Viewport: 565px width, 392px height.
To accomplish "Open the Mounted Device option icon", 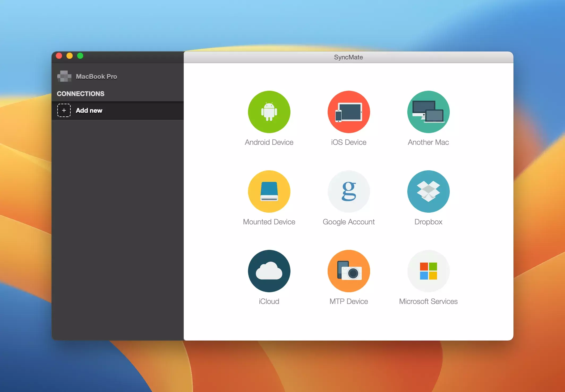I will pyautogui.click(x=269, y=191).
